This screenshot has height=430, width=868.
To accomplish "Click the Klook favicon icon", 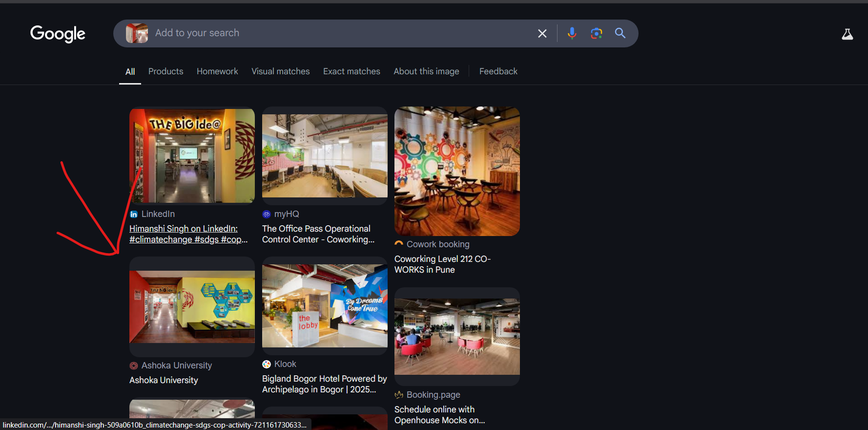I will 267,364.
